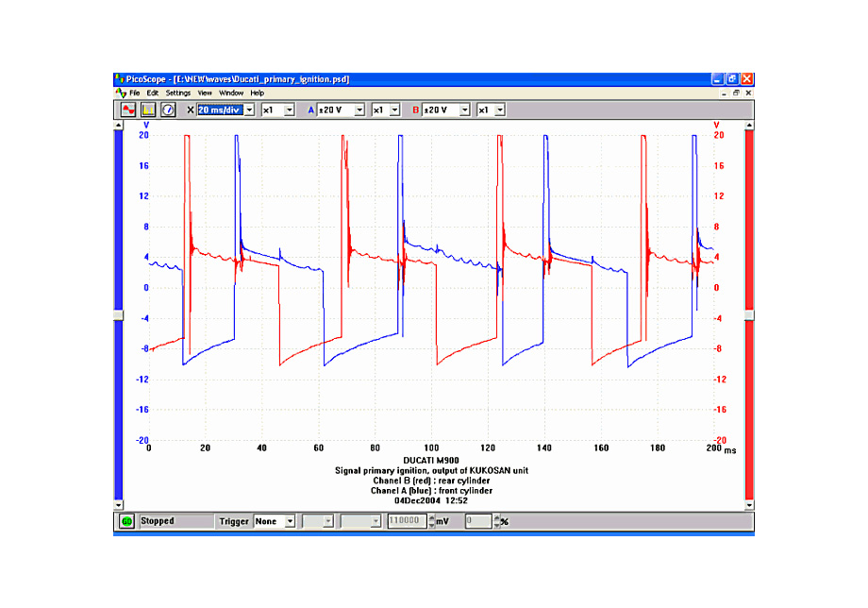The width and height of the screenshot is (868, 608).
Task: Click the 'Chanel B (red) : rear cylinder' text
Action: click(x=431, y=481)
